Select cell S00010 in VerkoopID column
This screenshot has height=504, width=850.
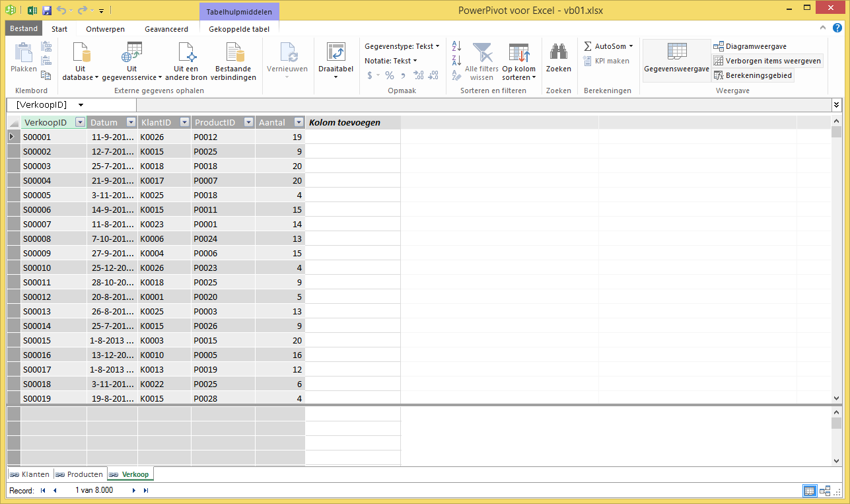coord(53,268)
